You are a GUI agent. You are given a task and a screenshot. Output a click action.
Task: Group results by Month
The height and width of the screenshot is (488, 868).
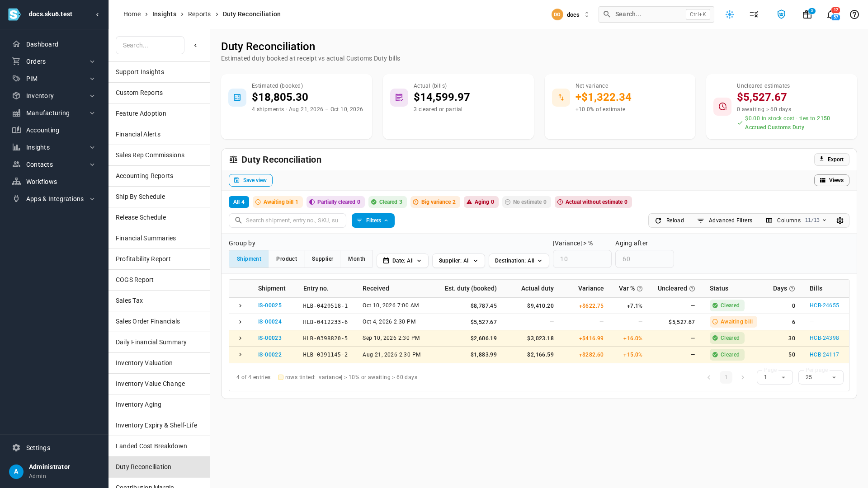[356, 259]
